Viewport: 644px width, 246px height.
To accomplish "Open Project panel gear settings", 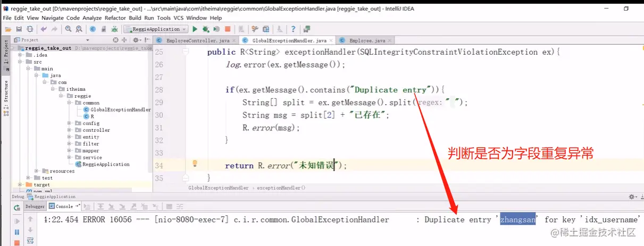I will click(136, 40).
